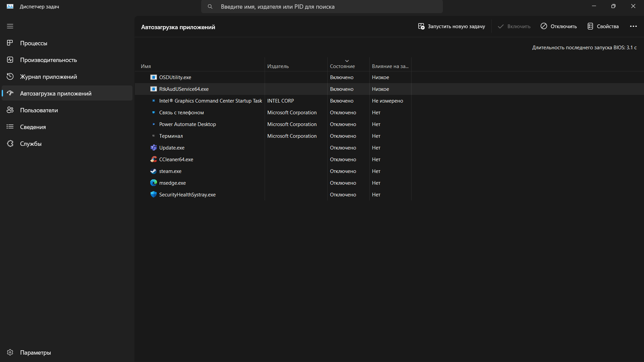Sort by the Состояние column header
644x362 pixels.
click(348, 65)
